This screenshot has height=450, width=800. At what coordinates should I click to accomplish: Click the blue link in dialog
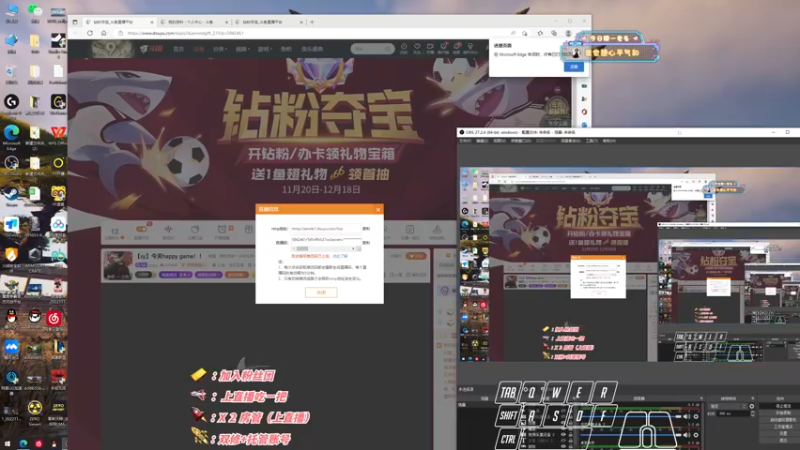340,256
